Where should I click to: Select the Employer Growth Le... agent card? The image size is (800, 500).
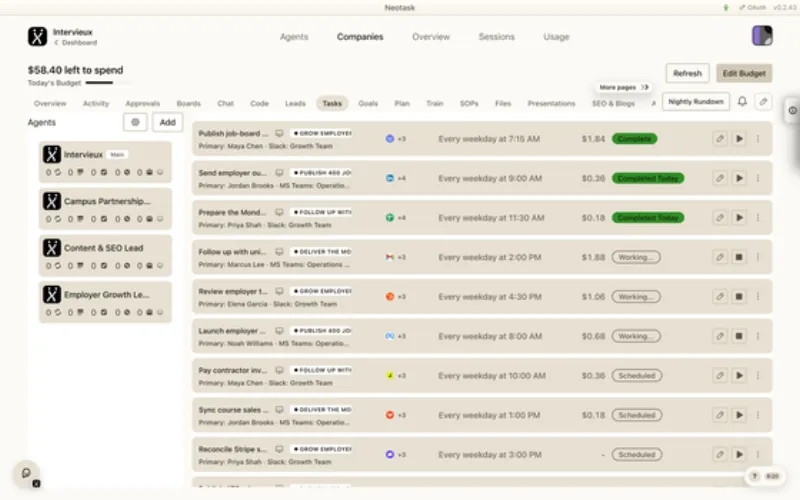[x=105, y=303]
